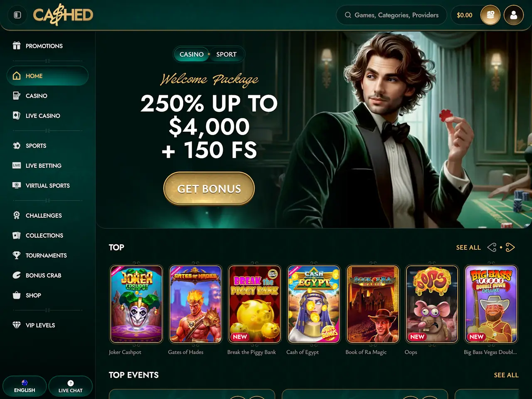Image resolution: width=532 pixels, height=399 pixels.
Task: Show previous Top games with left arrow
Action: click(x=492, y=247)
